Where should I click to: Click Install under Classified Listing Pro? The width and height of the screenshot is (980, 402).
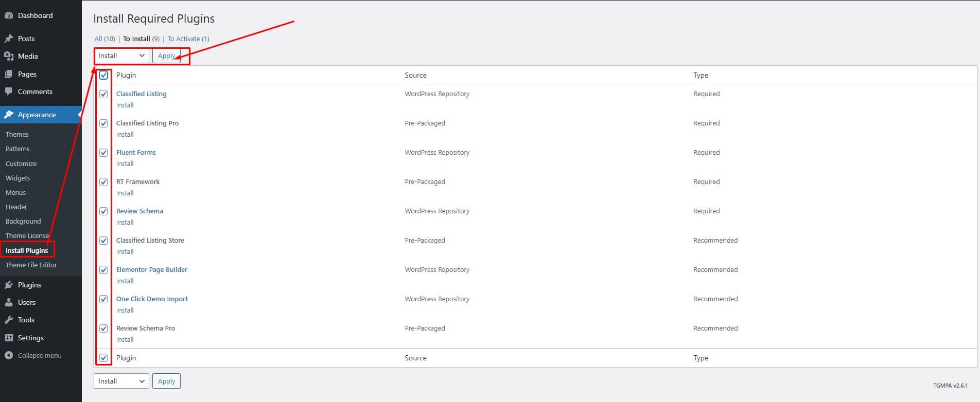click(x=125, y=134)
